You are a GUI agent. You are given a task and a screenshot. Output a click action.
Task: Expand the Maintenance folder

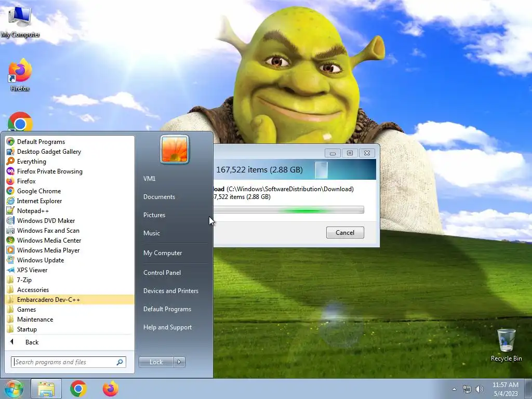70,319
